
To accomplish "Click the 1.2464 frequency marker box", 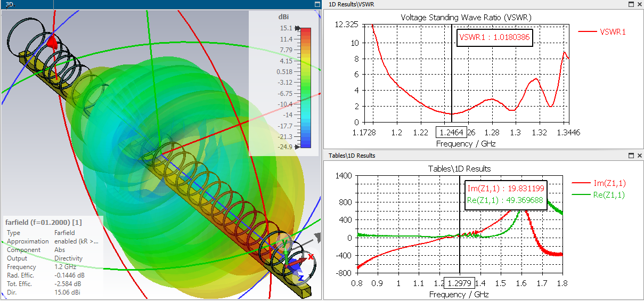I will [451, 132].
